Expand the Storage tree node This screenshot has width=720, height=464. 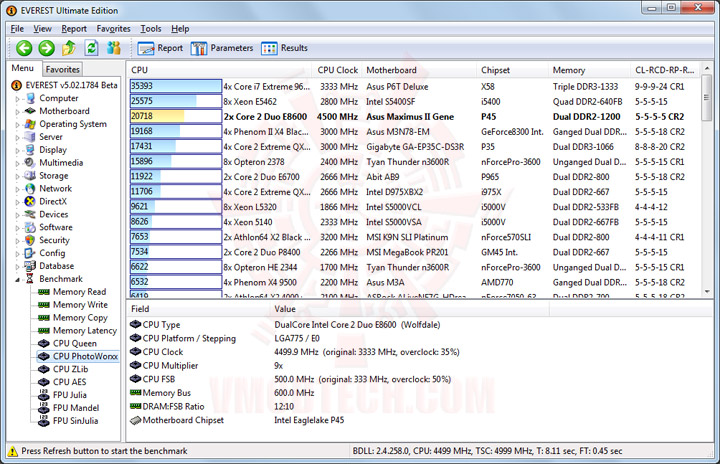(17, 176)
